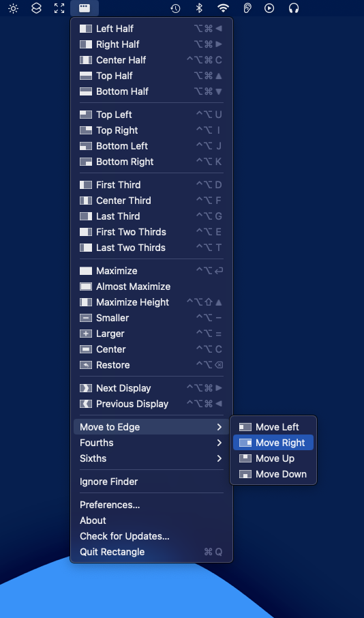Click the Left Half window icon
Viewport: 364px width, 618px height.
(x=85, y=29)
